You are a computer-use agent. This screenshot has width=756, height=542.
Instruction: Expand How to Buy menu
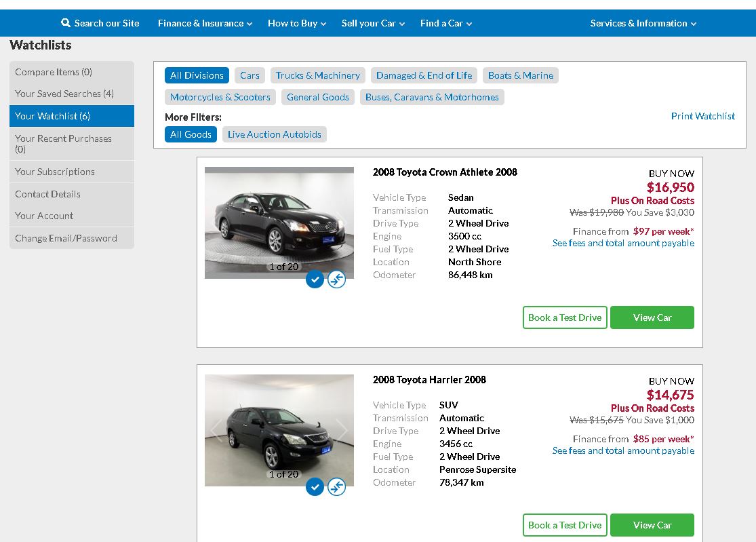pyautogui.click(x=297, y=23)
